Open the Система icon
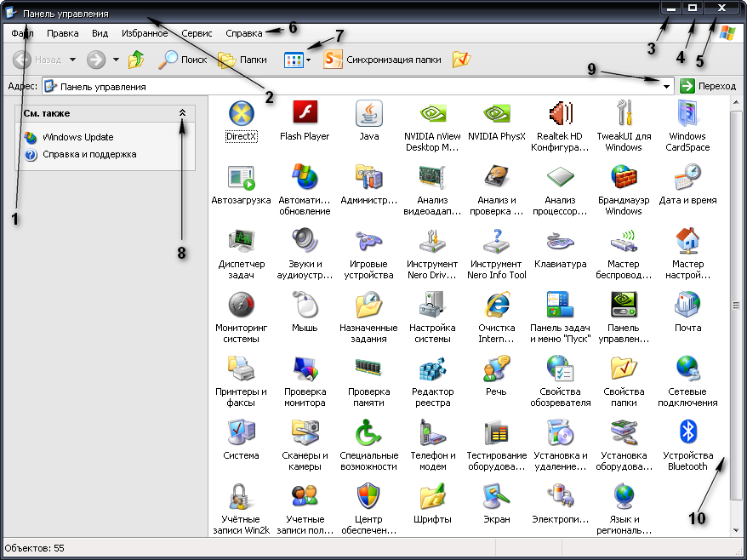This screenshot has width=747, height=560. click(x=241, y=432)
